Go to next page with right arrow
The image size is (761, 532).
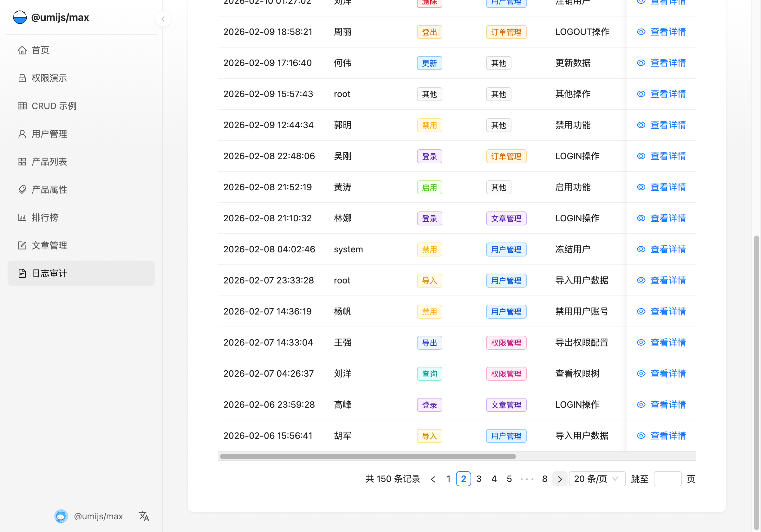[x=560, y=479]
